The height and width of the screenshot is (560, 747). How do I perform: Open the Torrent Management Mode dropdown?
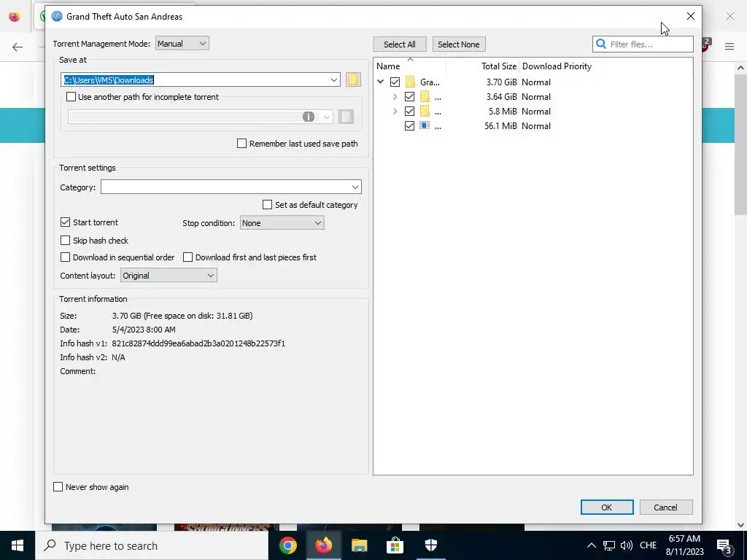coord(182,43)
